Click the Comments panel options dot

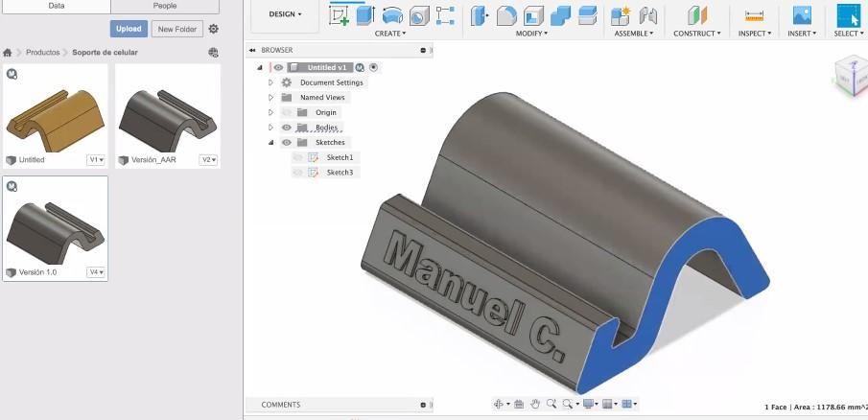[423, 405]
